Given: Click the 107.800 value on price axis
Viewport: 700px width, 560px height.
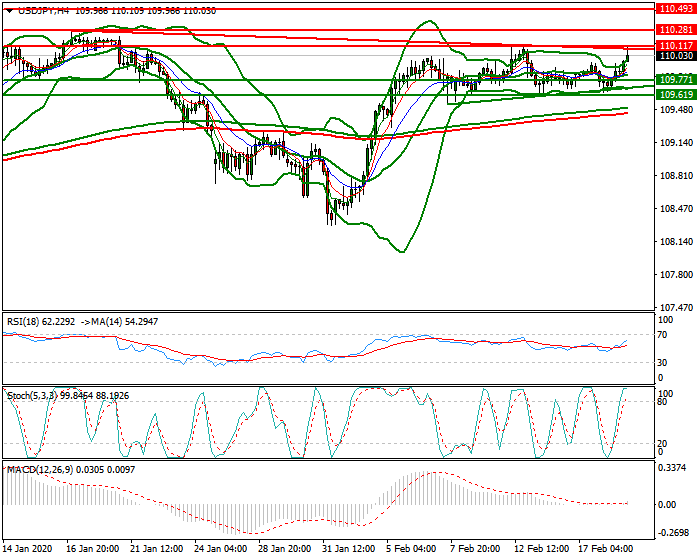Looking at the screenshot, I should pos(676,275).
